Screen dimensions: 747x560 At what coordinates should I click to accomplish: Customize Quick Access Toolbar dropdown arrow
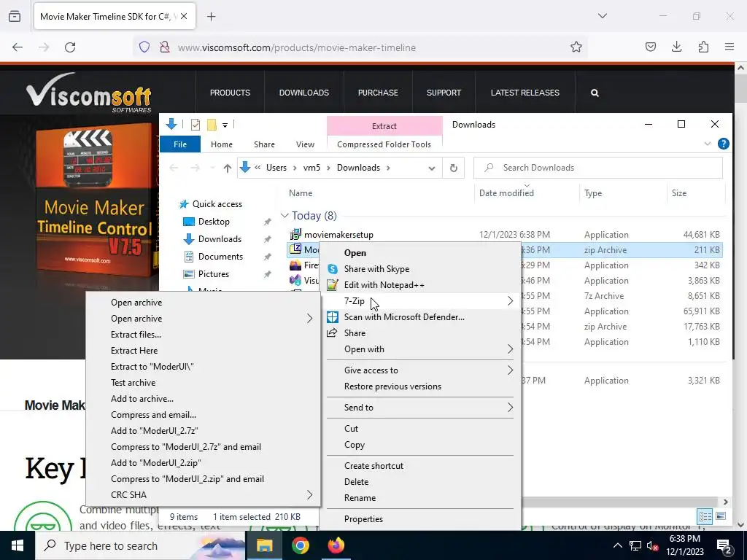225,125
